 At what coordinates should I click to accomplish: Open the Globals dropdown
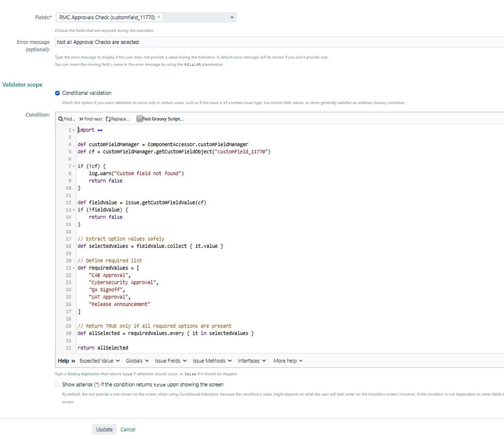click(x=137, y=360)
